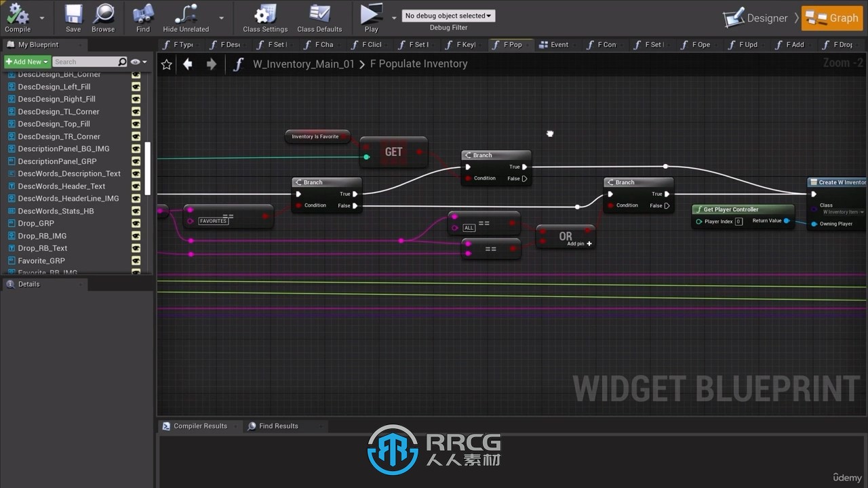The width and height of the screenshot is (868, 488).
Task: Toggle visibility eye for DescDesign_Right_Fill
Action: tap(136, 99)
